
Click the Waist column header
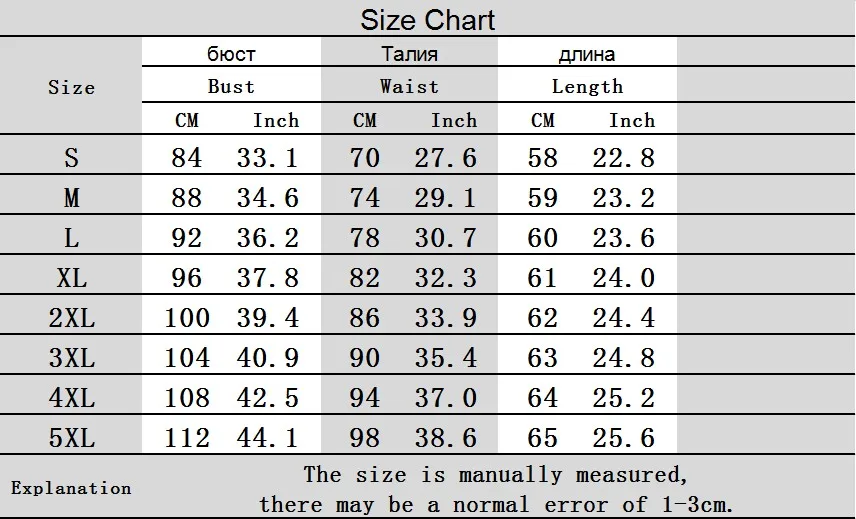pyautogui.click(x=409, y=86)
